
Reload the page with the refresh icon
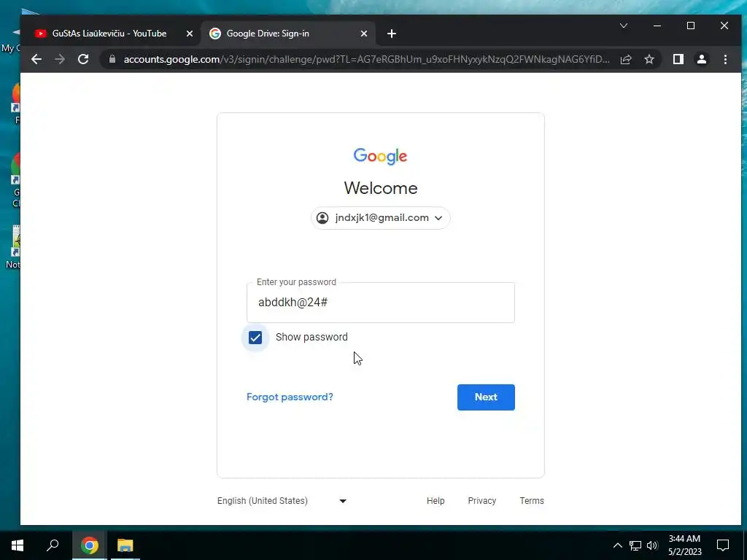click(x=83, y=59)
